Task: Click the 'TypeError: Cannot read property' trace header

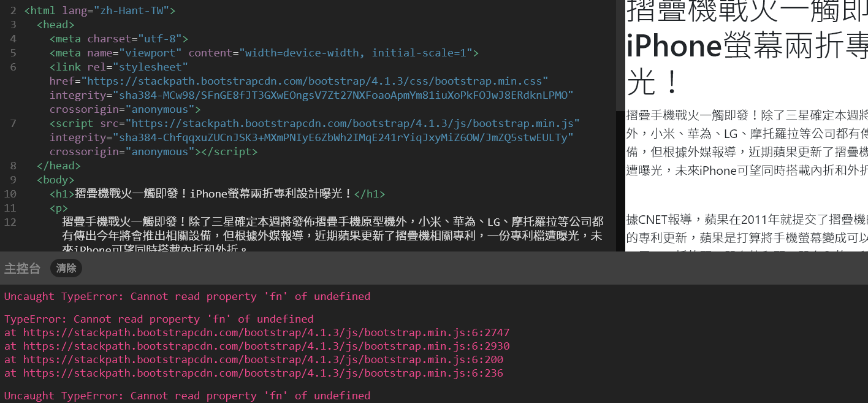Action: tap(159, 319)
